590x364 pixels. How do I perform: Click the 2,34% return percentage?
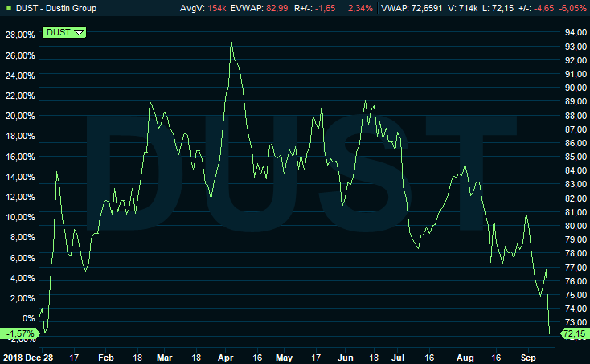pyautogui.click(x=360, y=8)
